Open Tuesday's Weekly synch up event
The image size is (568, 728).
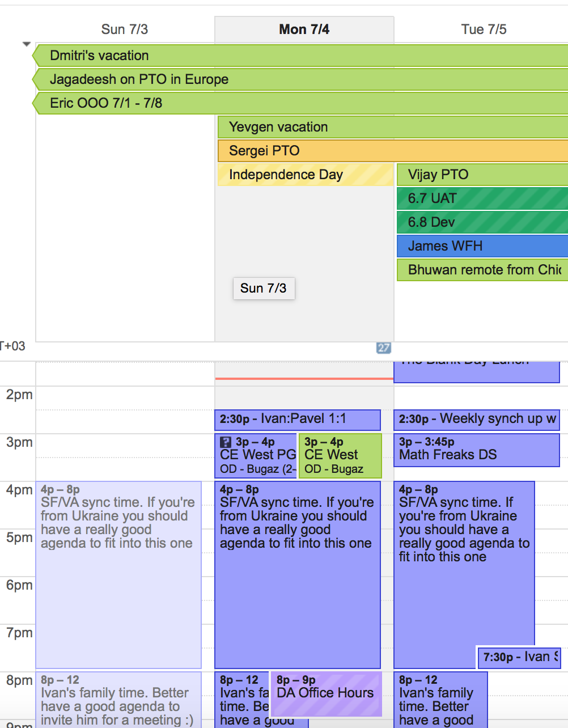pyautogui.click(x=476, y=420)
